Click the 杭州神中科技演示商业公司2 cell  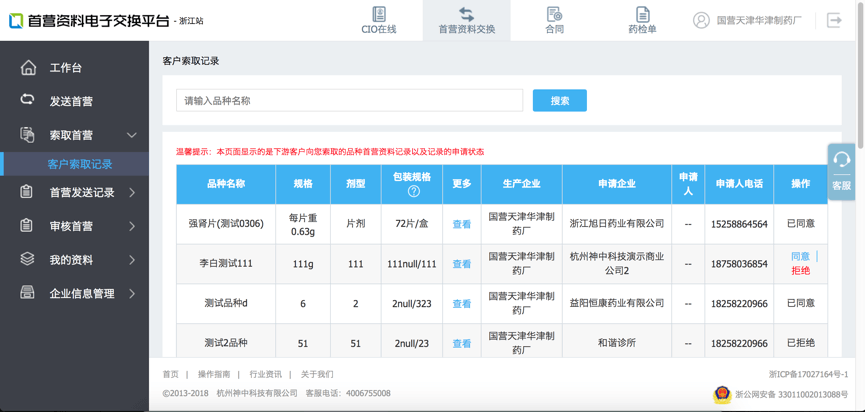tap(617, 264)
